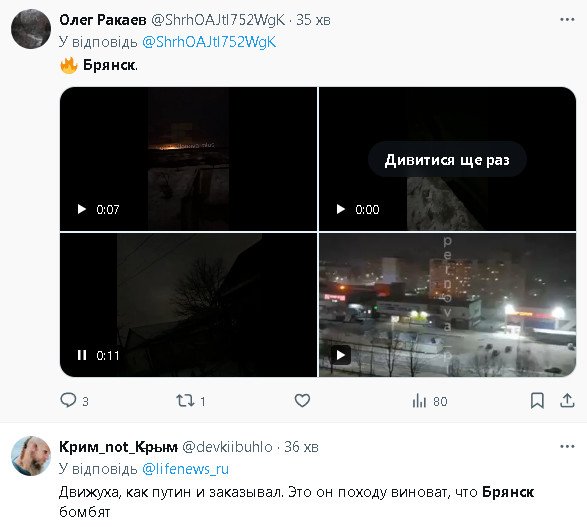The width and height of the screenshot is (587, 527).
Task: Play the 0:07 video
Action: tap(81, 209)
